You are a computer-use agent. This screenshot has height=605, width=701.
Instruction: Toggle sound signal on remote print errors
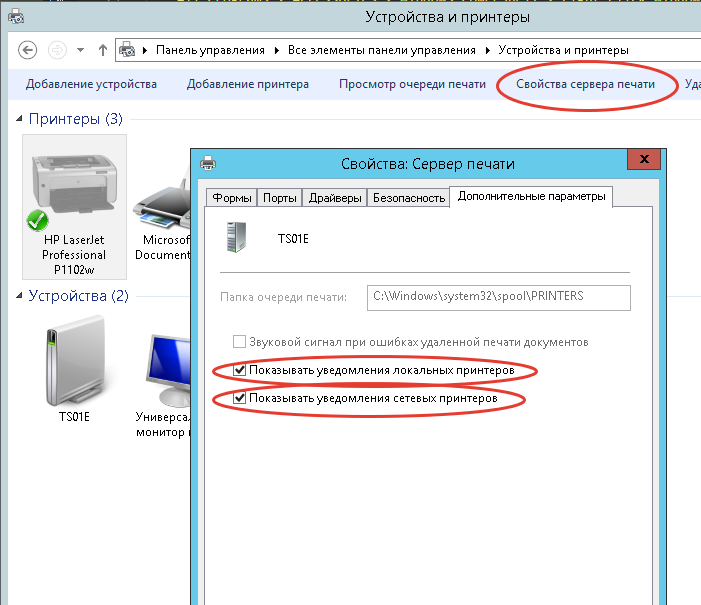coord(239,341)
